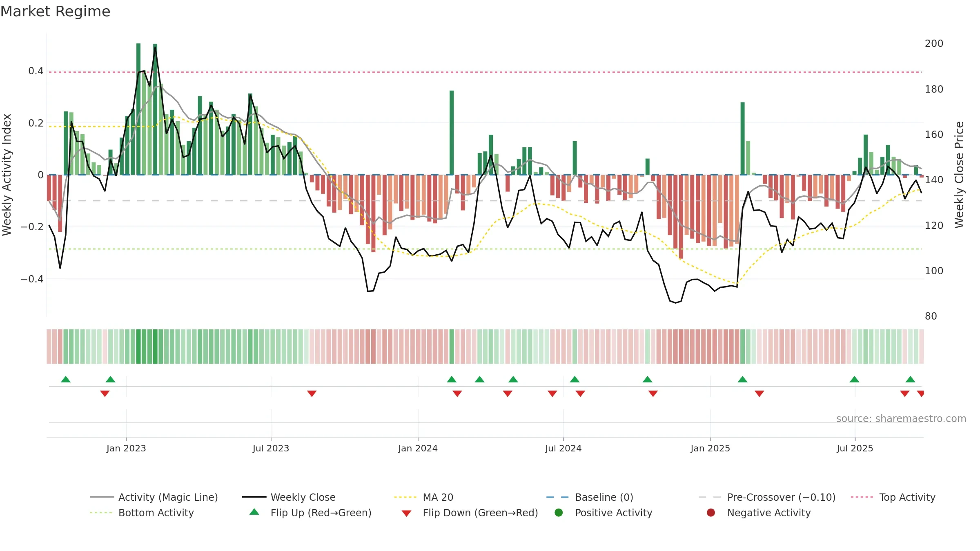This screenshot has width=980, height=551.
Task: Click the green Flip Up triangle in legend
Action: [254, 512]
